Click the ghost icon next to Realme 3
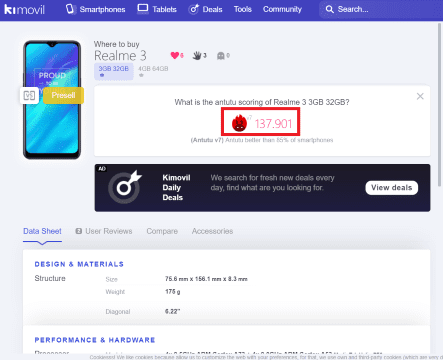Viewport: 443px width, 360px height. (221, 56)
